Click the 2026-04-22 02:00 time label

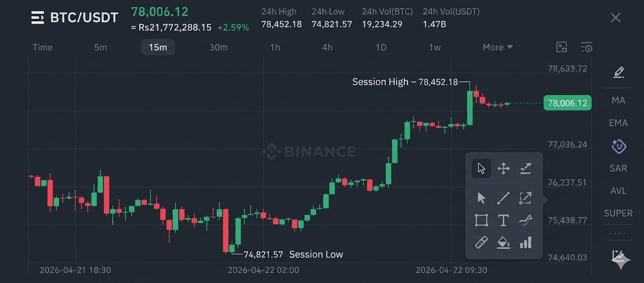pyautogui.click(x=263, y=270)
